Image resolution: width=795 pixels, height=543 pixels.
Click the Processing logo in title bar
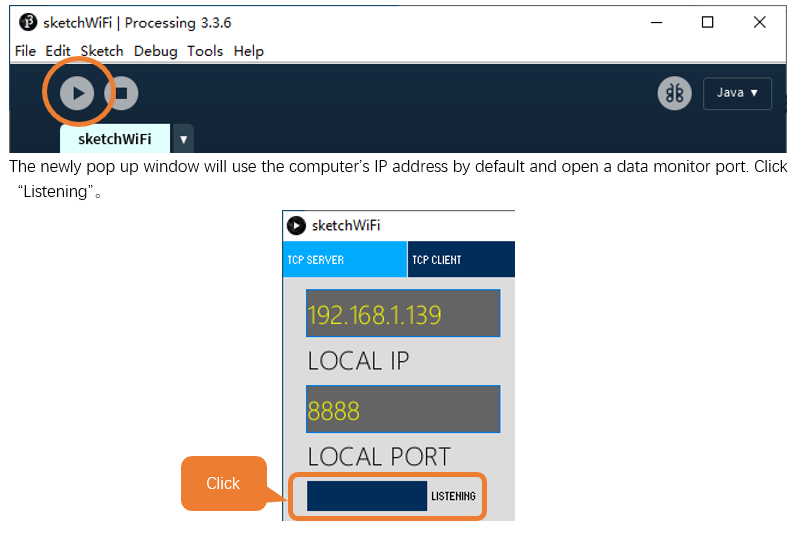click(x=28, y=22)
